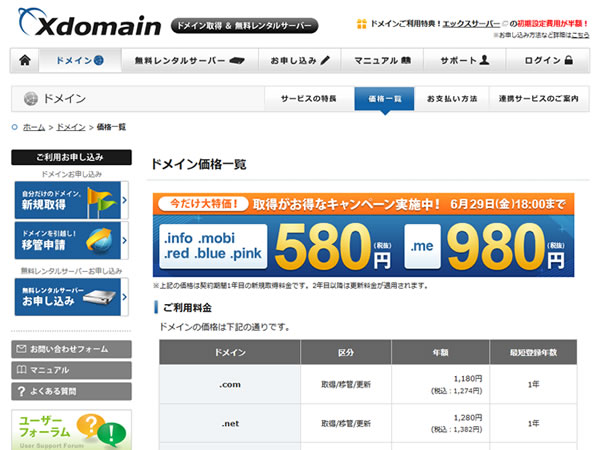Open 連携サービスのご案内 sub-tab
600x450 pixels.
pyautogui.click(x=539, y=99)
